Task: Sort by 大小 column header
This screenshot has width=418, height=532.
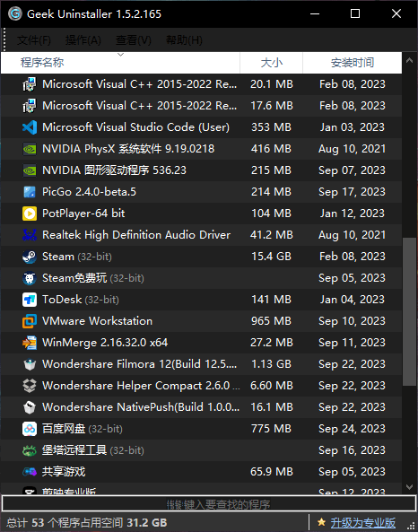Action: (271, 63)
